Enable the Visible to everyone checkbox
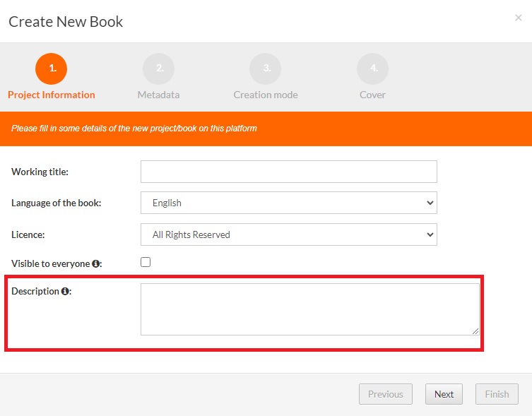Image resolution: width=532 pixels, height=416 pixels. [x=146, y=262]
